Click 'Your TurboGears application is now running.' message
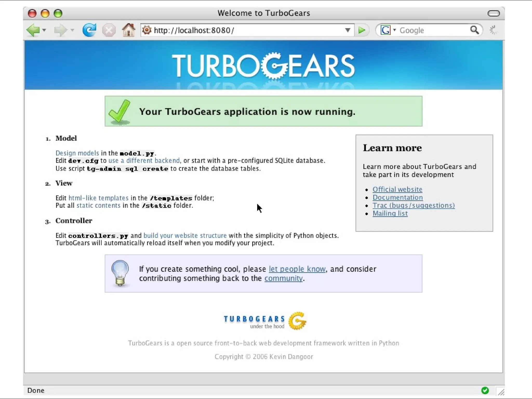The image size is (532, 399). pos(247,112)
